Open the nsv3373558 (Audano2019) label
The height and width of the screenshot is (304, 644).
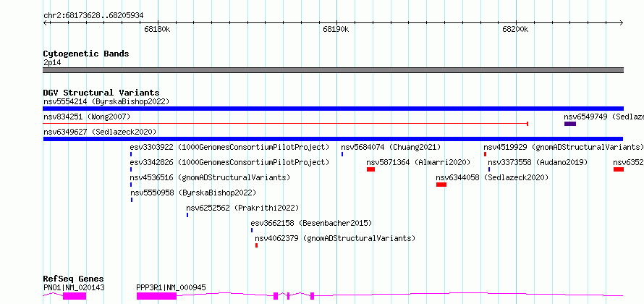tap(538, 162)
